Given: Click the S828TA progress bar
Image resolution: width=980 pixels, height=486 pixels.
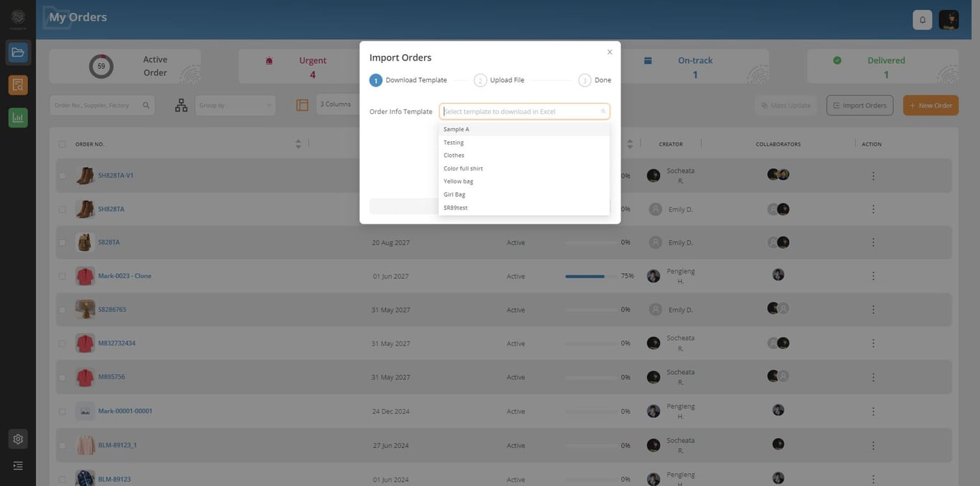Looking at the screenshot, I should [x=590, y=242].
